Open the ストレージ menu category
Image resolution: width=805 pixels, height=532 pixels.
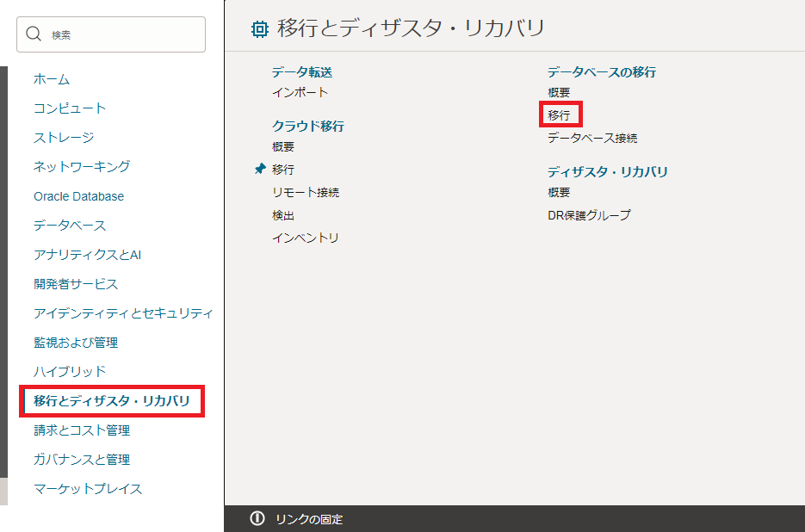click(x=64, y=138)
